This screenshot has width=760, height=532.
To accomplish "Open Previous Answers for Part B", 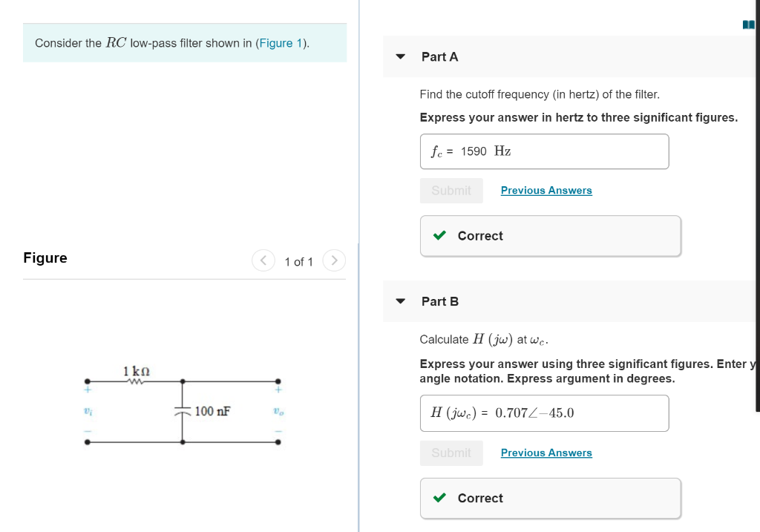I will (x=546, y=453).
